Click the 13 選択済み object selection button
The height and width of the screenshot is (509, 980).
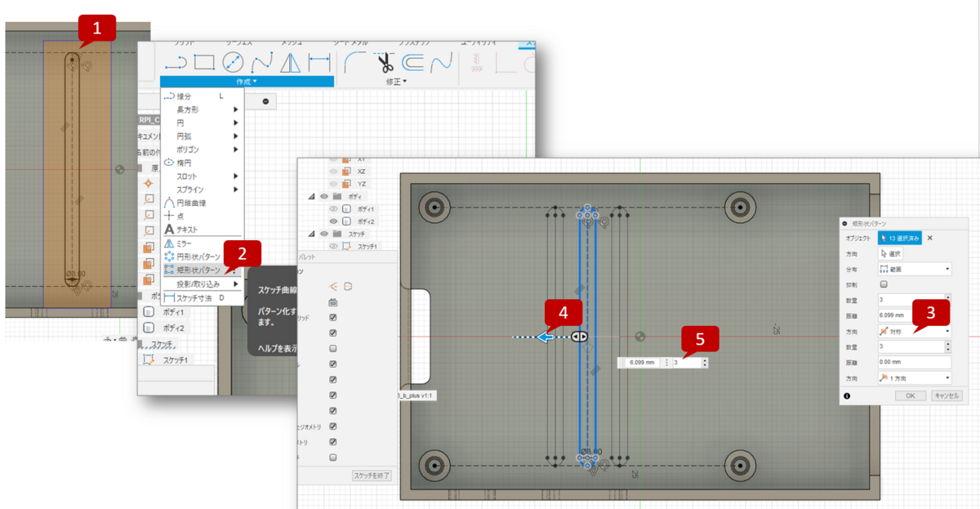pos(900,238)
